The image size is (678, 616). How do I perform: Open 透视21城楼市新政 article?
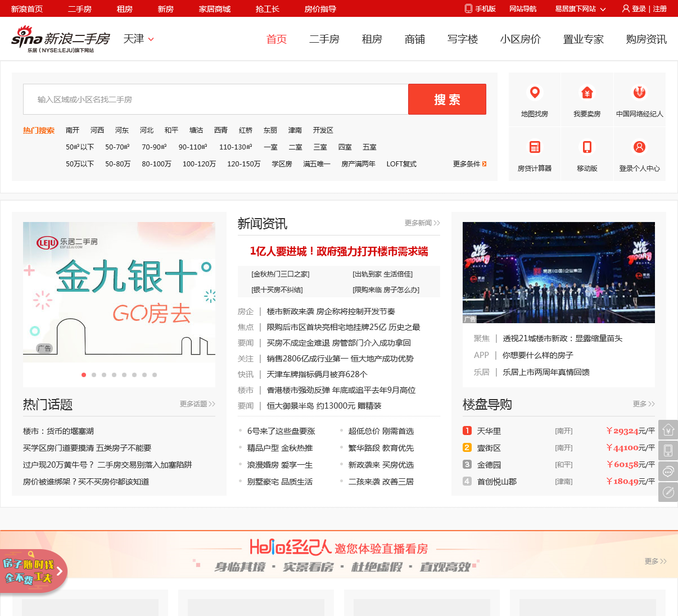tap(563, 338)
